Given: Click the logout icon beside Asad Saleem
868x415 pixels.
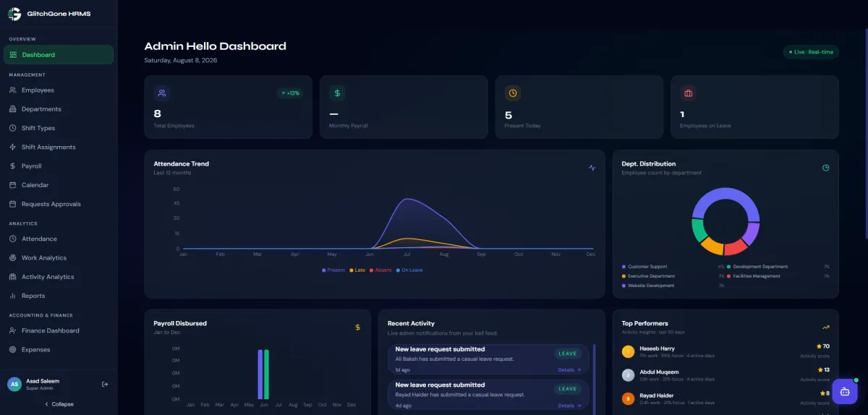Looking at the screenshot, I should tap(105, 384).
